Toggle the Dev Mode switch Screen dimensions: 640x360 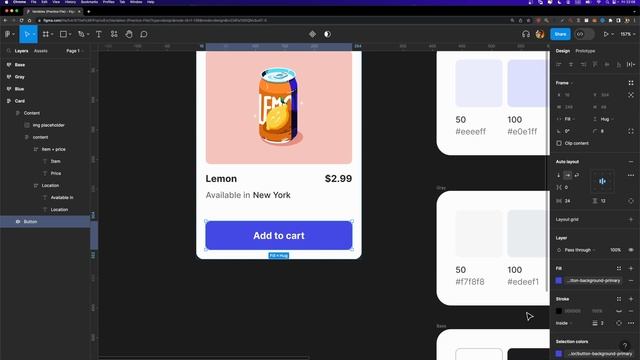[584, 34]
